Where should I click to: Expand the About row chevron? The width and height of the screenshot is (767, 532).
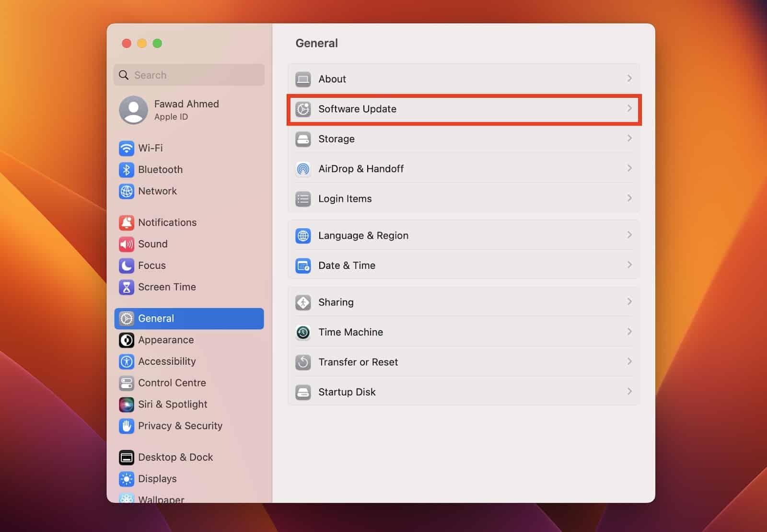[629, 78]
